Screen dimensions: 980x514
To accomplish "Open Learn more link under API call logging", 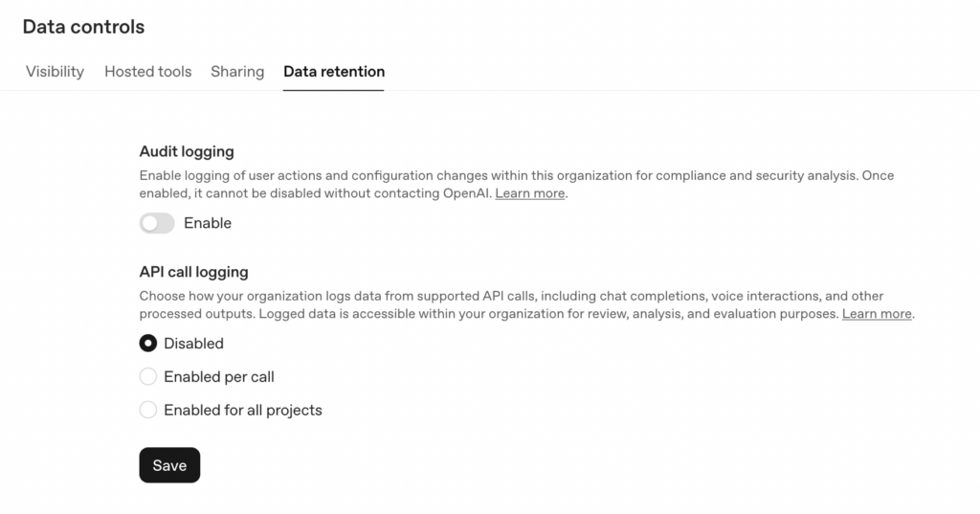I will coord(877,314).
